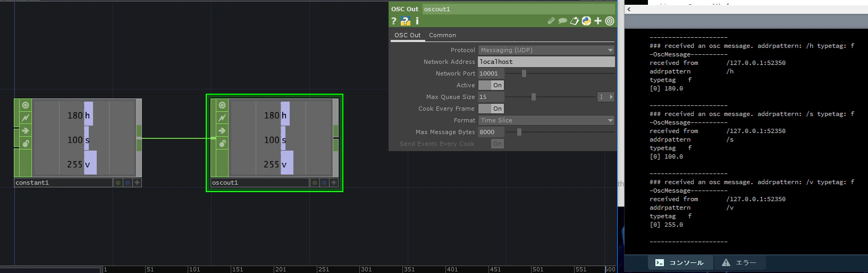Select the constant1 node name label

tap(63, 183)
